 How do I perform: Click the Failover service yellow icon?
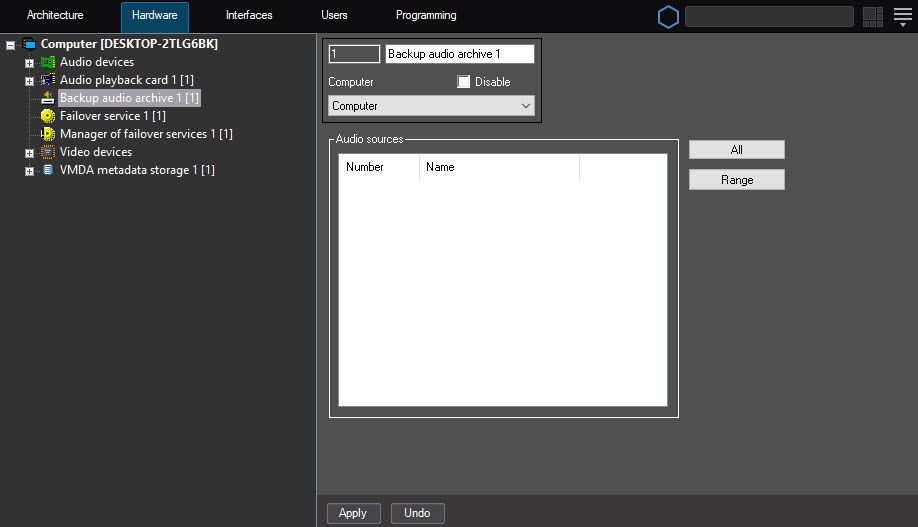[47, 116]
